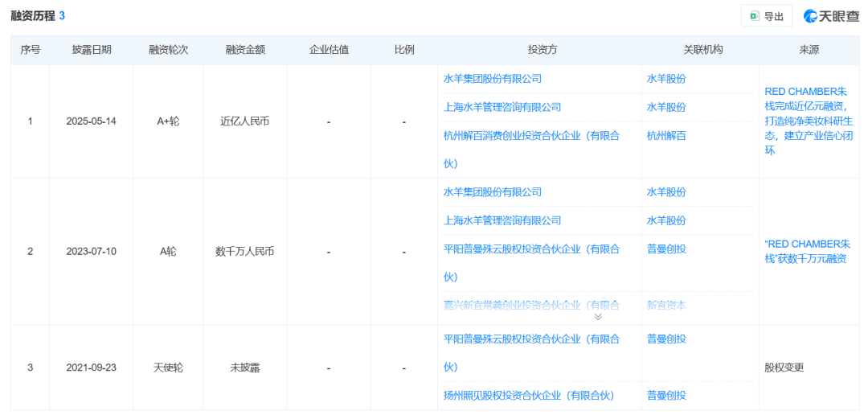868x419 pixels.
Task: Click the 投资方 column header
Action: pyautogui.click(x=542, y=50)
